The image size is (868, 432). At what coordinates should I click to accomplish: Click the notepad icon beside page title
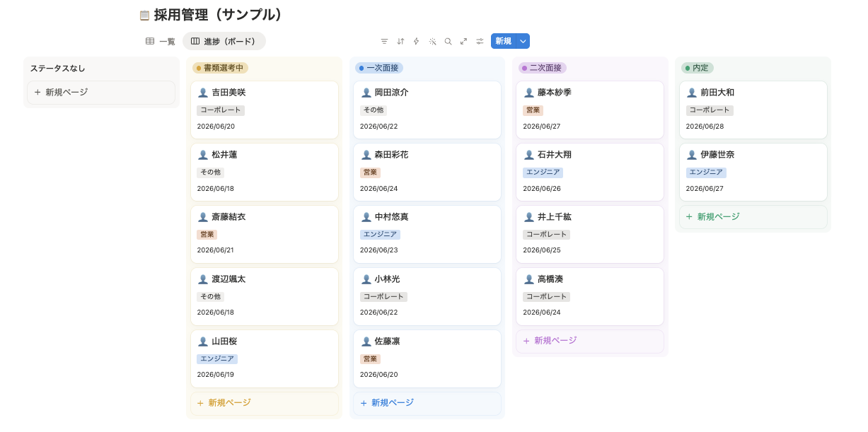tap(144, 15)
